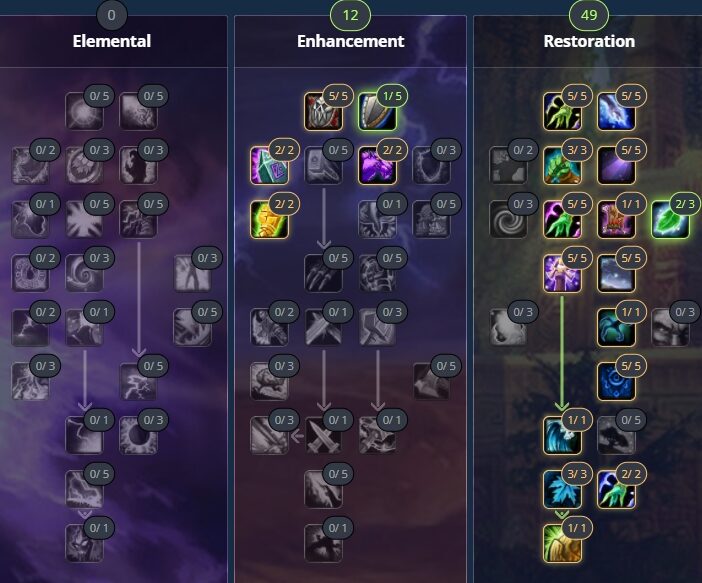This screenshot has height=583, width=702.
Task: Pick the Purification 5/5 blue rune talent
Action: [x=616, y=382]
